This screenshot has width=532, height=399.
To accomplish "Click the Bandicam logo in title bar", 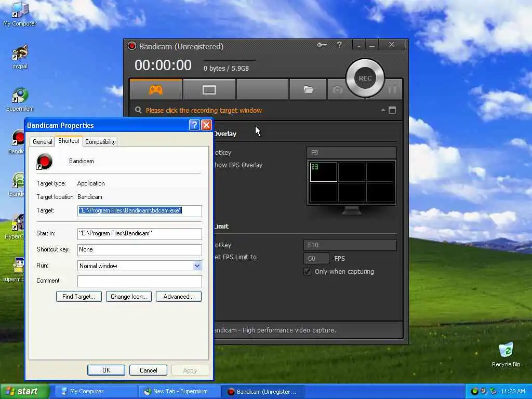I will [132, 46].
